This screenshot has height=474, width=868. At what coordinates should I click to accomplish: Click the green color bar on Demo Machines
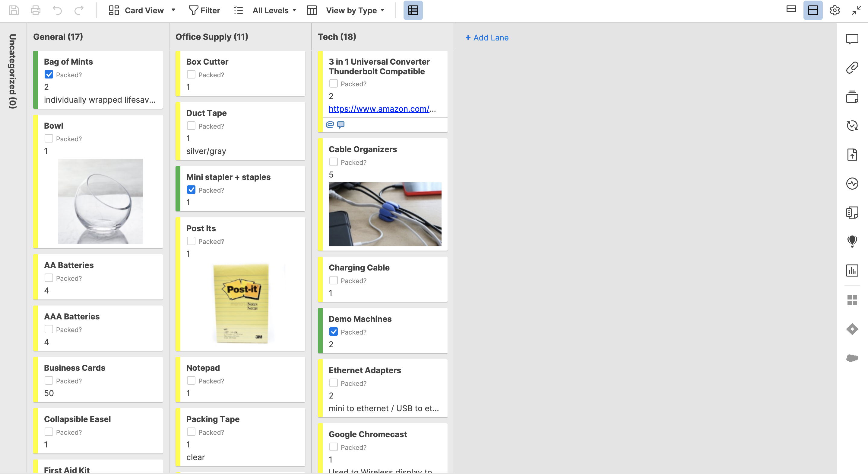point(320,331)
